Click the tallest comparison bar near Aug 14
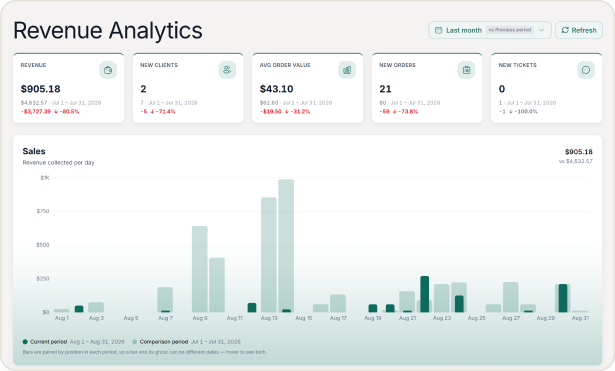The width and height of the screenshot is (615, 371). [x=286, y=246]
